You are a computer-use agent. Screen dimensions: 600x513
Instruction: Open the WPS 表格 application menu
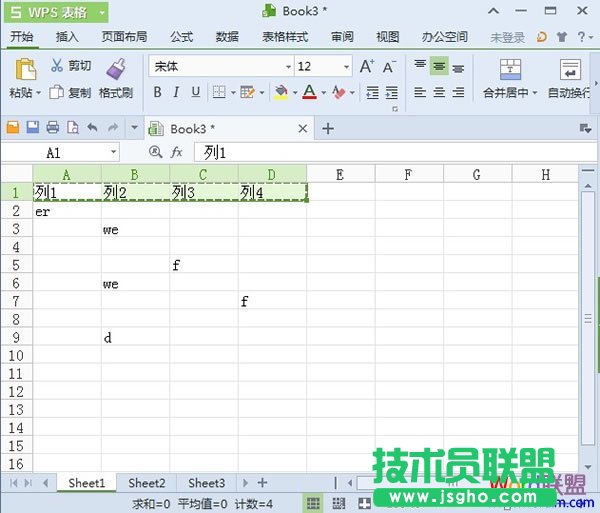tap(56, 13)
